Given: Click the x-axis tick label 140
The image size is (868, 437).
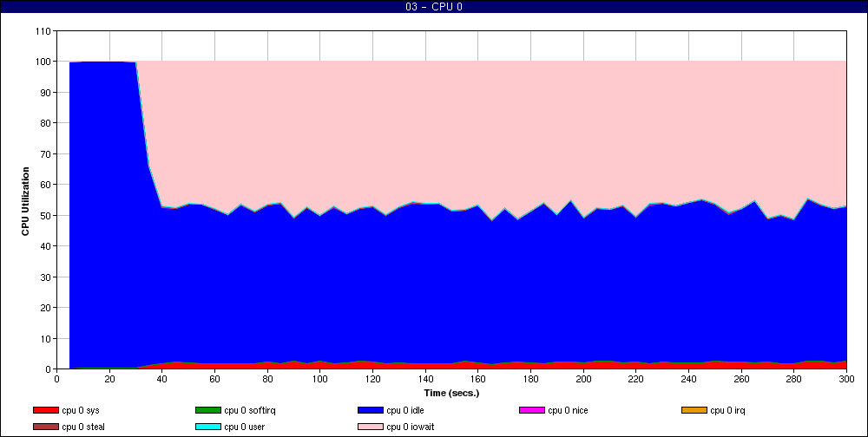Looking at the screenshot, I should point(425,380).
